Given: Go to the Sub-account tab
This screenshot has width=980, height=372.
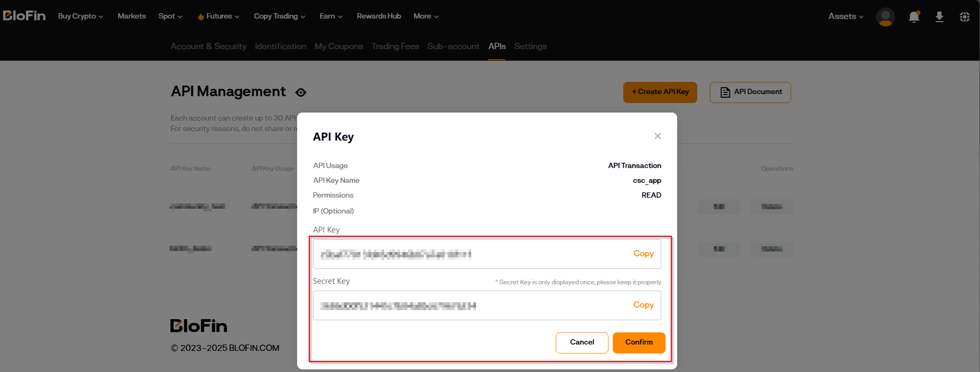Looking at the screenshot, I should tap(453, 46).
